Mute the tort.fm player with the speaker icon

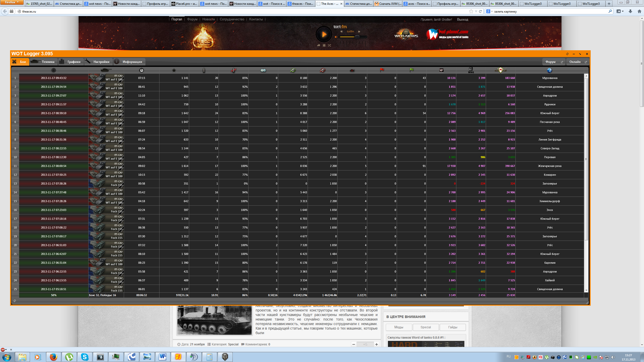click(336, 37)
